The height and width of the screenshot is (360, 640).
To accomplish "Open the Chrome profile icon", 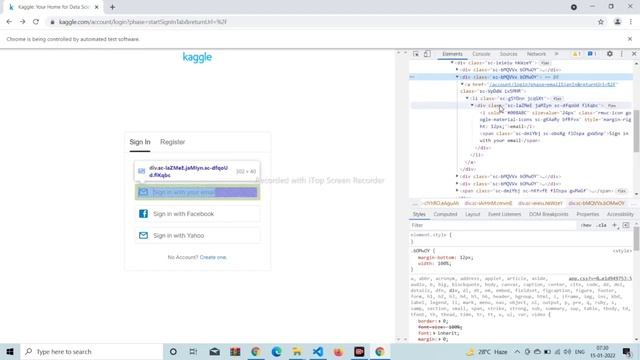I will tap(618, 22).
